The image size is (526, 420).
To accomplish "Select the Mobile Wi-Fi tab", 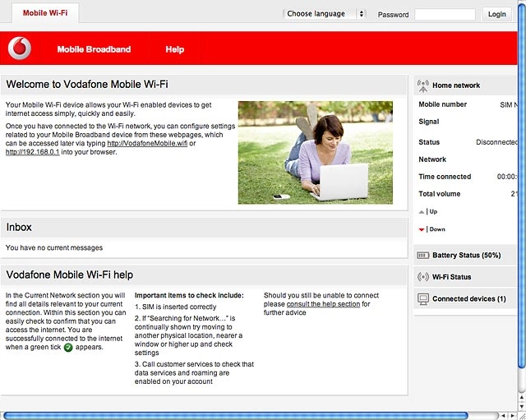I will coord(45,13).
